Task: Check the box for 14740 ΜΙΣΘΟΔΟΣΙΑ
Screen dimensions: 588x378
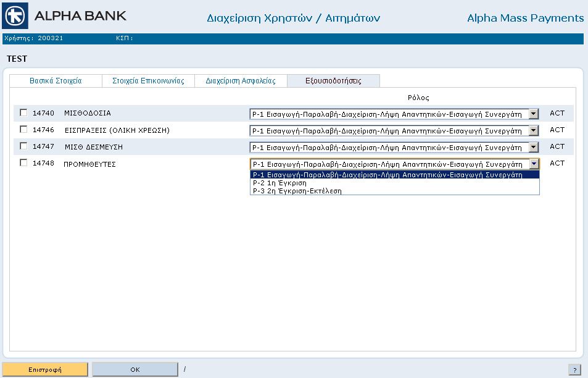Action: tap(23, 112)
